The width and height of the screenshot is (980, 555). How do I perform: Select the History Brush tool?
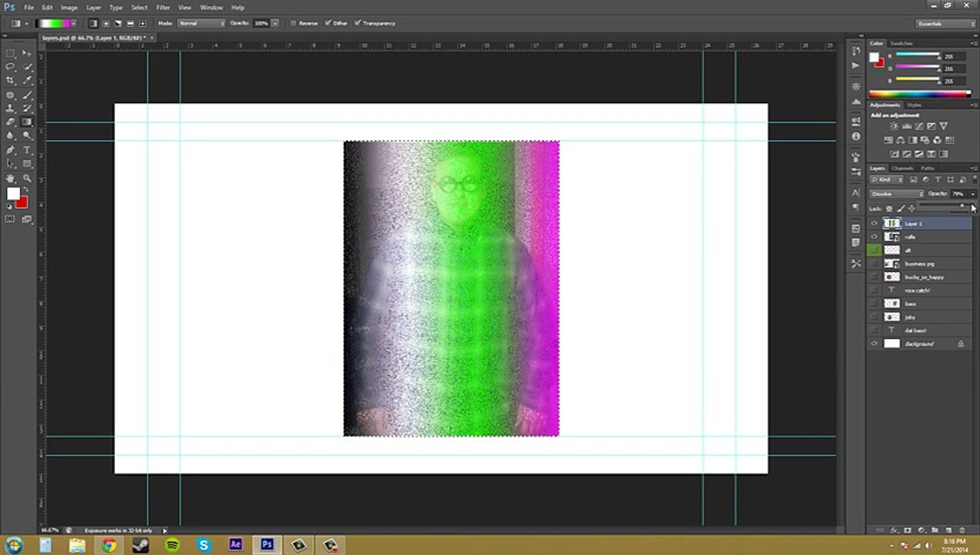click(27, 109)
